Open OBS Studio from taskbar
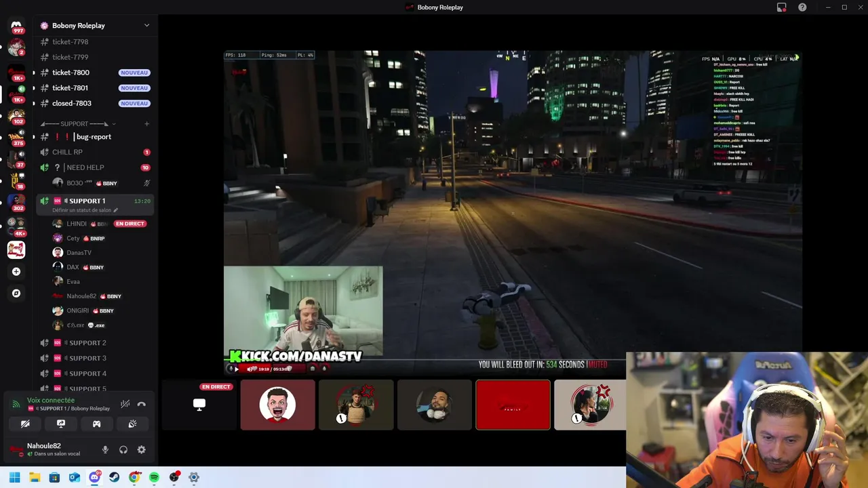The width and height of the screenshot is (868, 488). tap(174, 477)
